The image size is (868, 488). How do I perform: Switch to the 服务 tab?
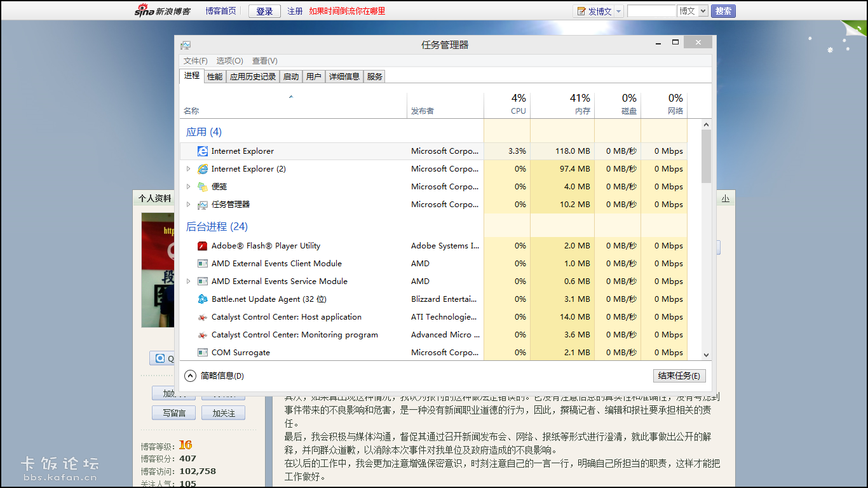tap(375, 76)
